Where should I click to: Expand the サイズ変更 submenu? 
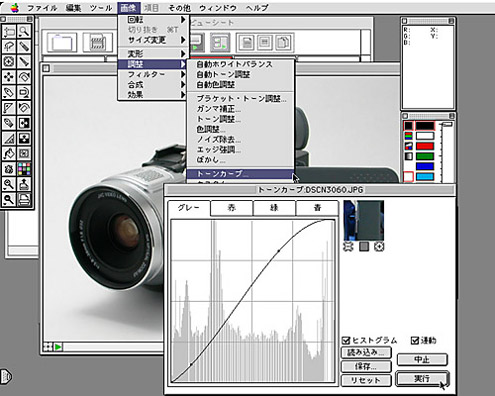pos(154,40)
